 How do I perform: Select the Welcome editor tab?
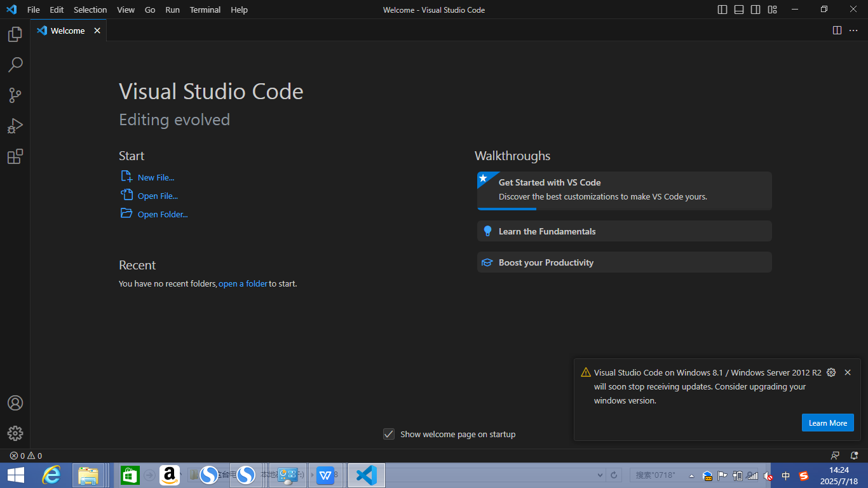click(69, 30)
